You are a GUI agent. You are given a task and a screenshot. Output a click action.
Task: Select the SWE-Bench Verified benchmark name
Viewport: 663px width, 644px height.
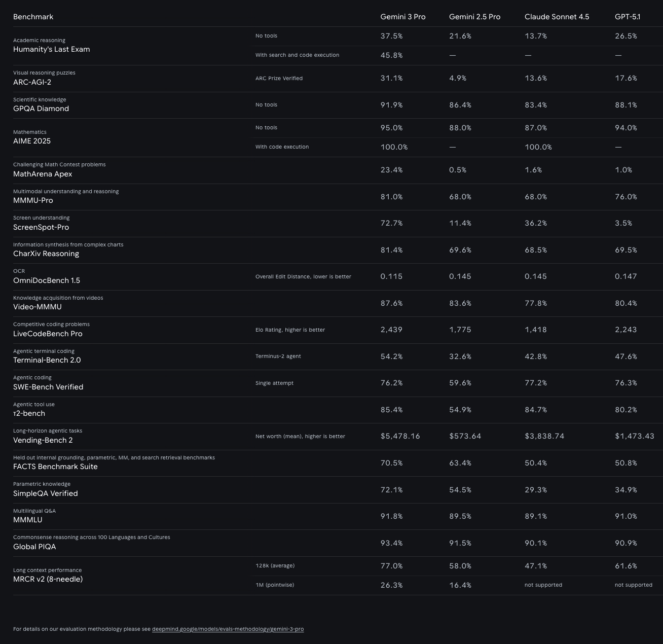click(x=48, y=387)
